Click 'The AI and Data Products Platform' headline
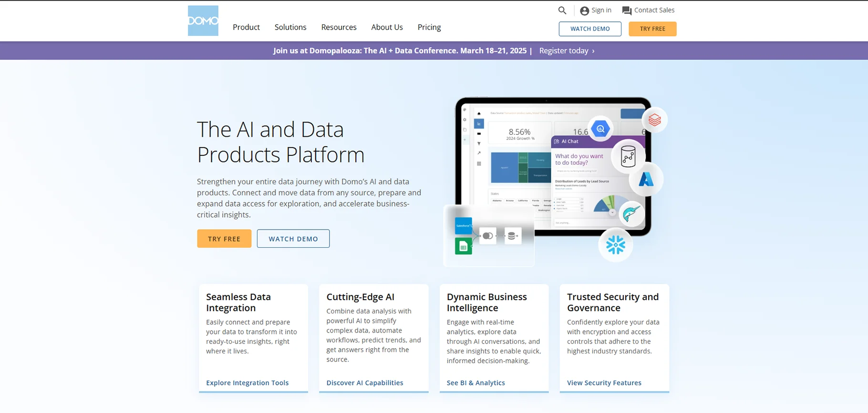Screen dimensions: 868x413 click(x=281, y=142)
